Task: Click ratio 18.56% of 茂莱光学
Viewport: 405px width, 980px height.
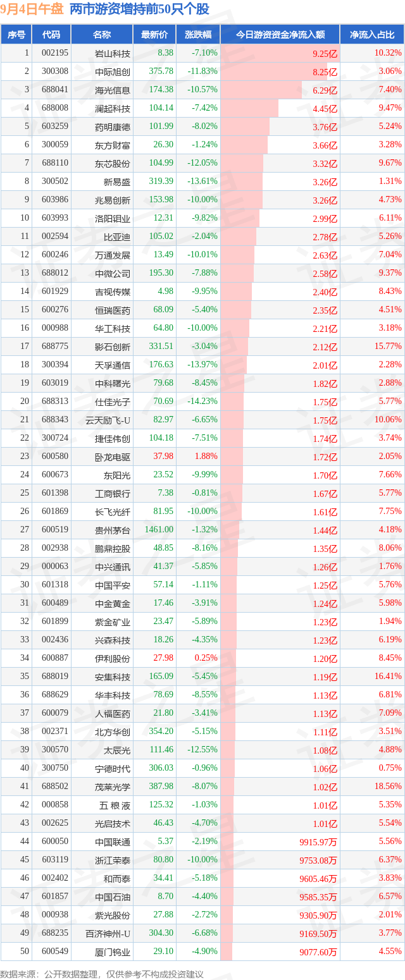Action: coord(387,787)
